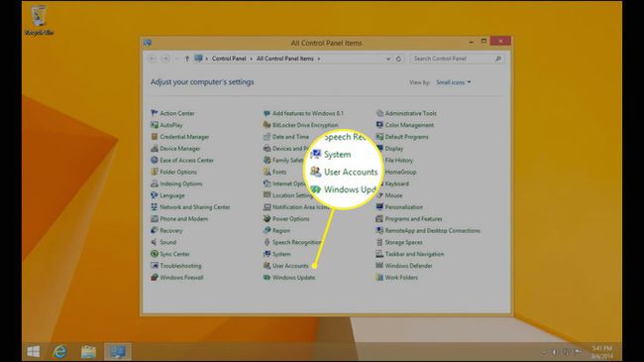Open the address bar history dropdown arrow

coord(388,59)
